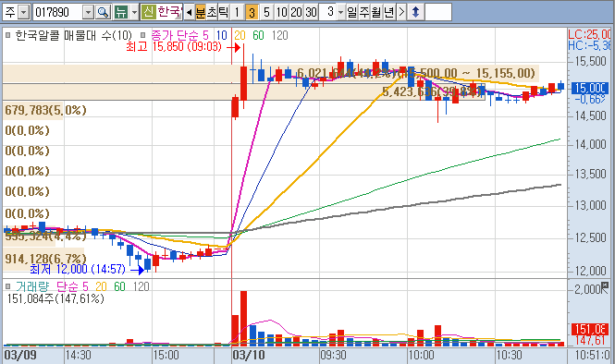Expand the 주 market type dropdown arrow
615x364 pixels.
click(x=24, y=12)
